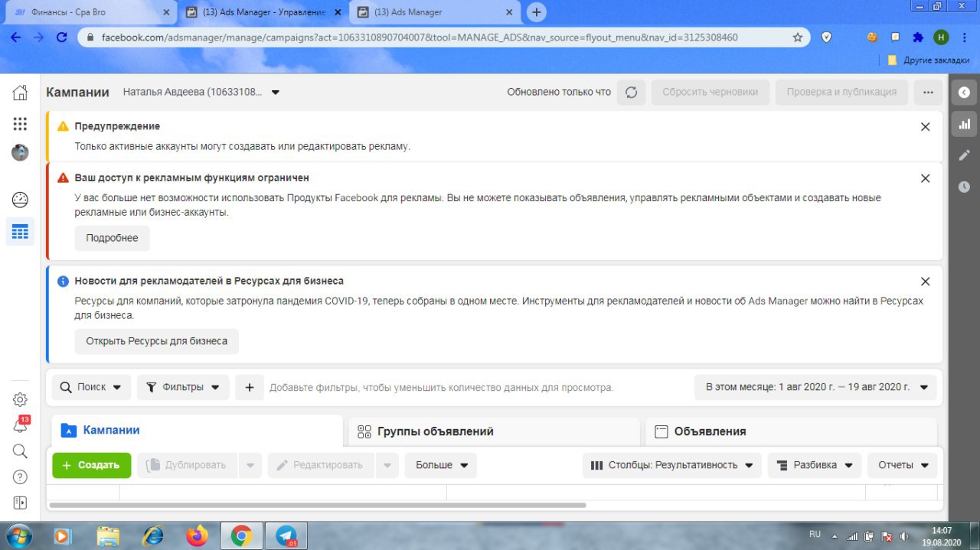Image resolution: width=980 pixels, height=550 pixels.
Task: Click the search magnifier in left sidebar
Action: [20, 451]
